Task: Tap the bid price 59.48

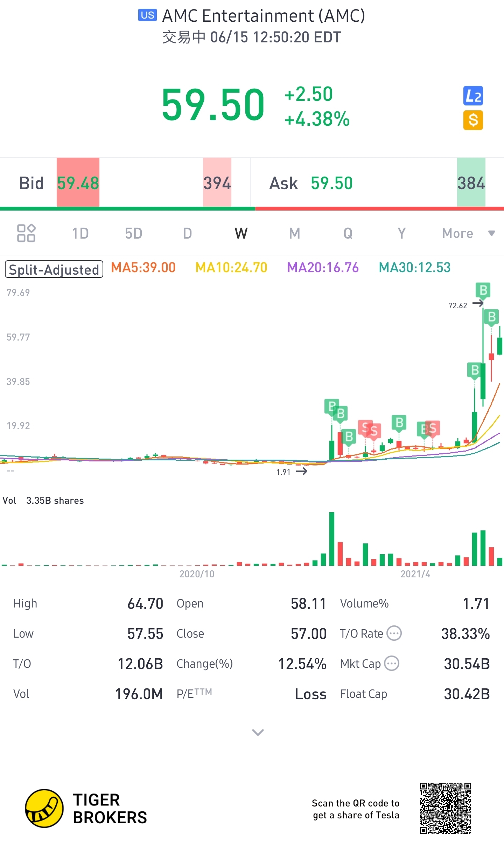Action: [78, 183]
